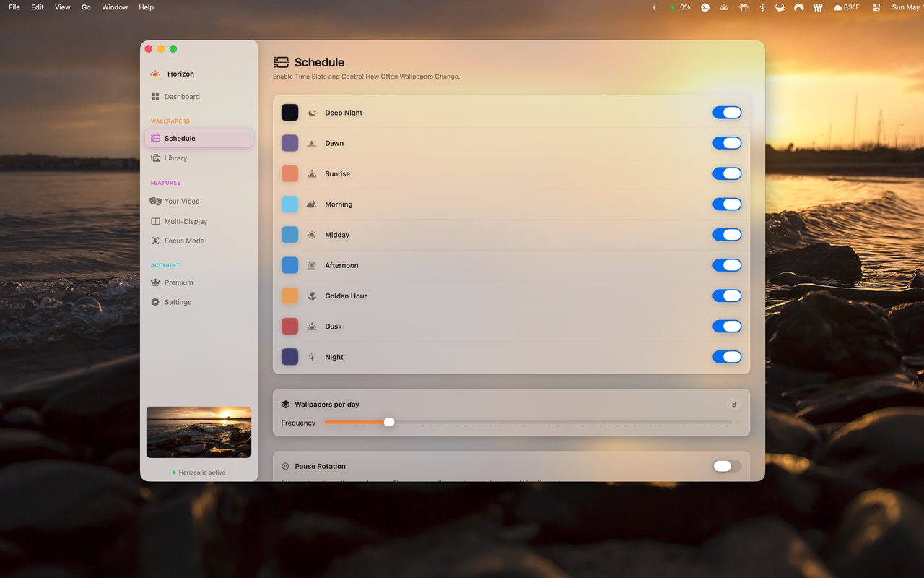Turn off the Sunrise slot switch
Image resolution: width=924 pixels, height=578 pixels.
pyautogui.click(x=727, y=173)
